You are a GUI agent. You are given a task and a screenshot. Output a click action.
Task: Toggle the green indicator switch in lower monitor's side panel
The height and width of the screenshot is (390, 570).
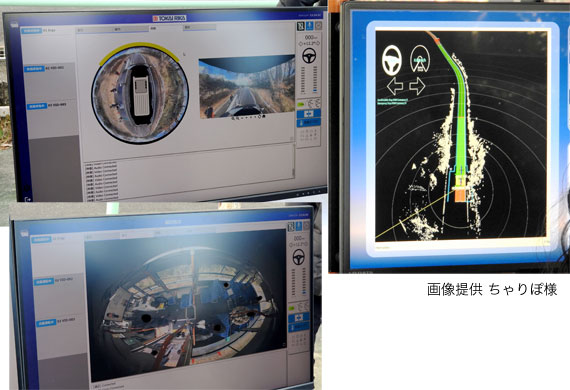pos(292,308)
